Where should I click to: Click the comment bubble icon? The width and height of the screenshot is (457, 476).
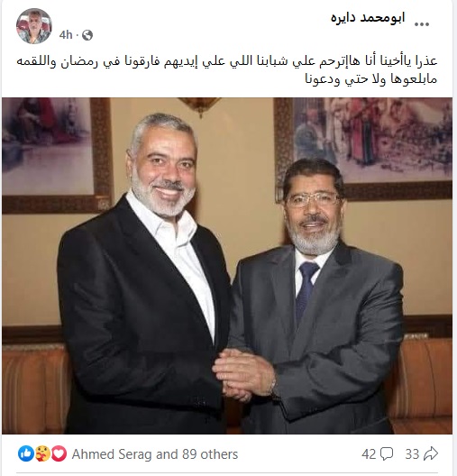387,454
